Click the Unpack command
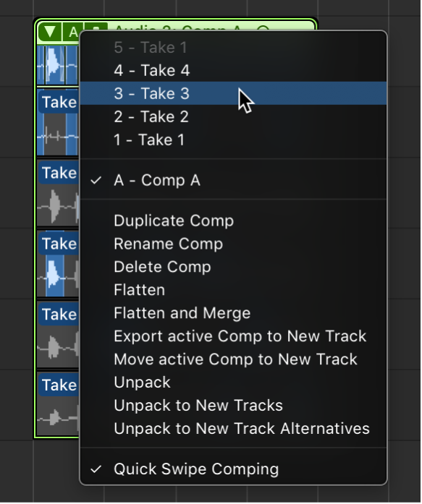The width and height of the screenshot is (422, 504). [234, 383]
